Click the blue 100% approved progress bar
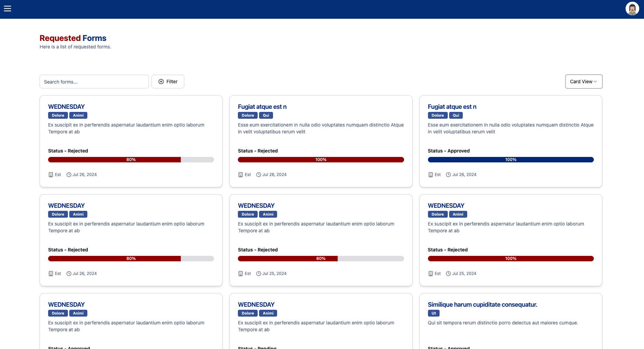The image size is (644, 349). 511,160
